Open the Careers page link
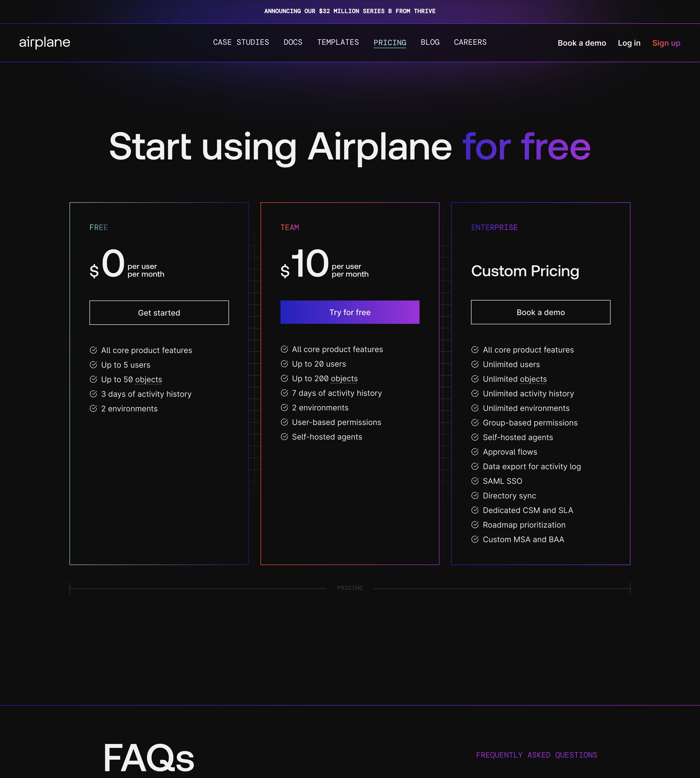 470,42
